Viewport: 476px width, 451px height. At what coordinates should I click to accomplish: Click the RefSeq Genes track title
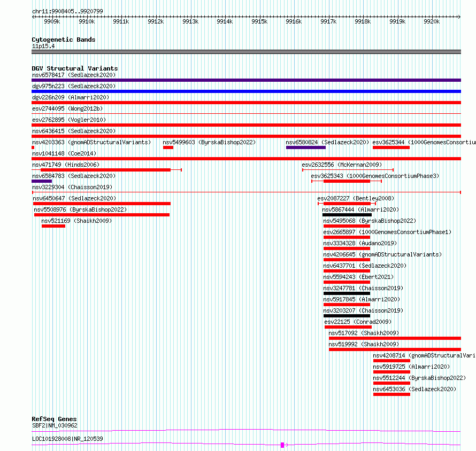click(x=55, y=419)
